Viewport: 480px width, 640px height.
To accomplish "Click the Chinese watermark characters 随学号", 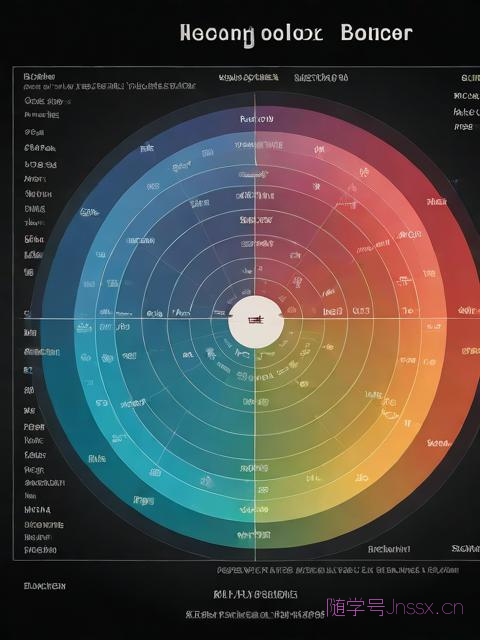I will pos(356,607).
